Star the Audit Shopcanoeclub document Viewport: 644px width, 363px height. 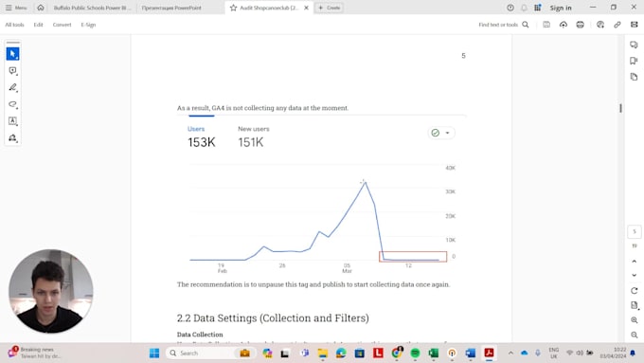pos(233,8)
